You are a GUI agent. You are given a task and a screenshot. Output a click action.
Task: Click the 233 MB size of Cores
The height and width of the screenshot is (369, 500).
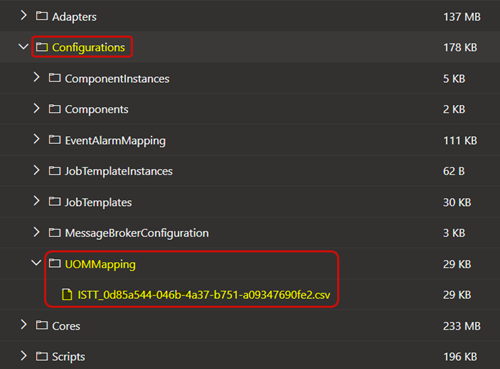(462, 326)
